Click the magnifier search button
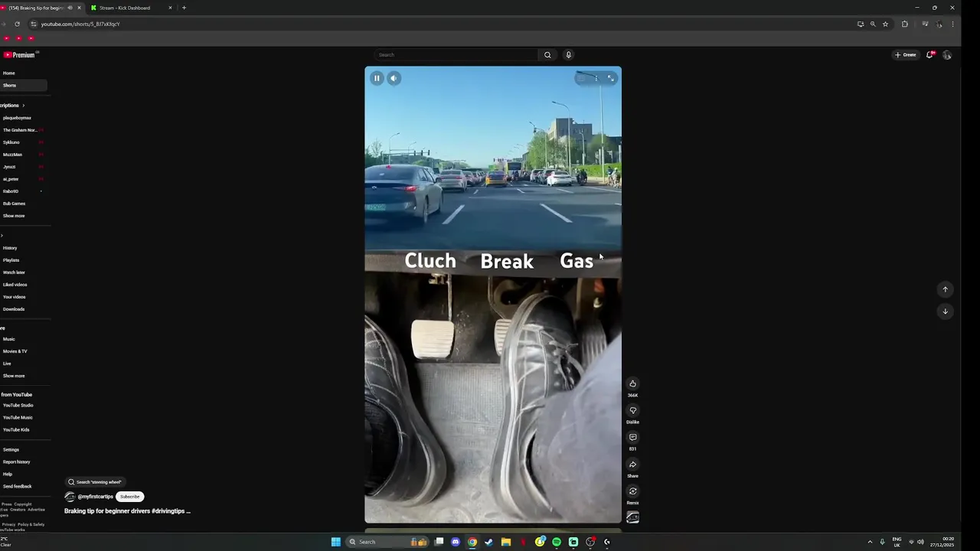The width and height of the screenshot is (980, 551). tap(547, 55)
